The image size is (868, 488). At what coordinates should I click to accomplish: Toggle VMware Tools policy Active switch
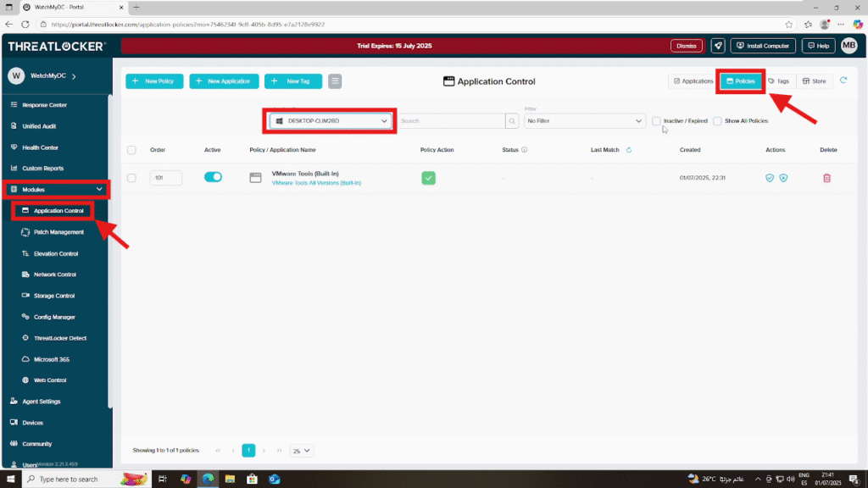213,177
